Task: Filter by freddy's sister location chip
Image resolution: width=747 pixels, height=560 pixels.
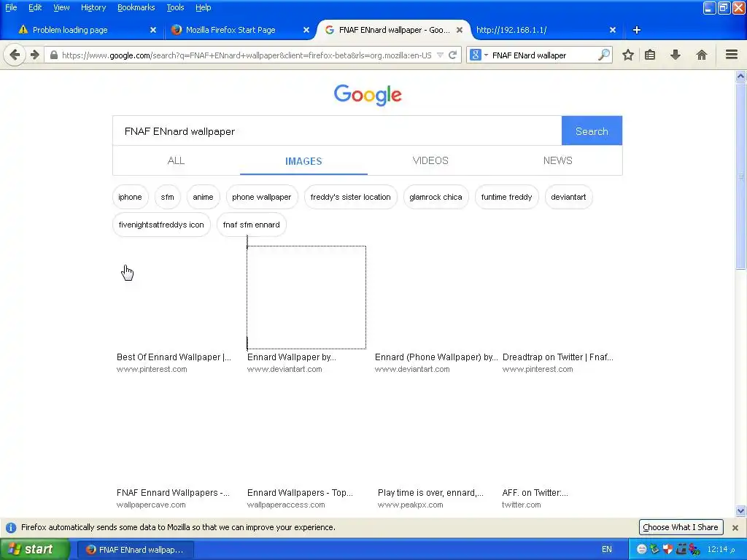Action: [x=350, y=197]
